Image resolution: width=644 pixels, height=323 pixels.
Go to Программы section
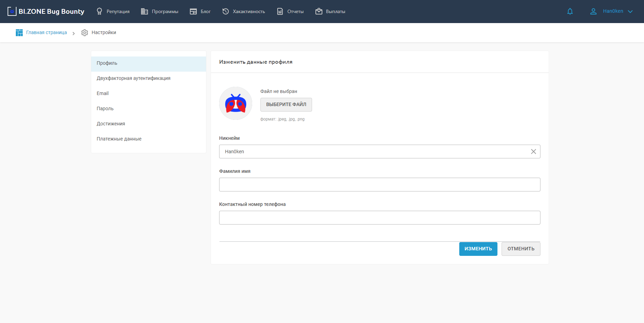pyautogui.click(x=160, y=11)
